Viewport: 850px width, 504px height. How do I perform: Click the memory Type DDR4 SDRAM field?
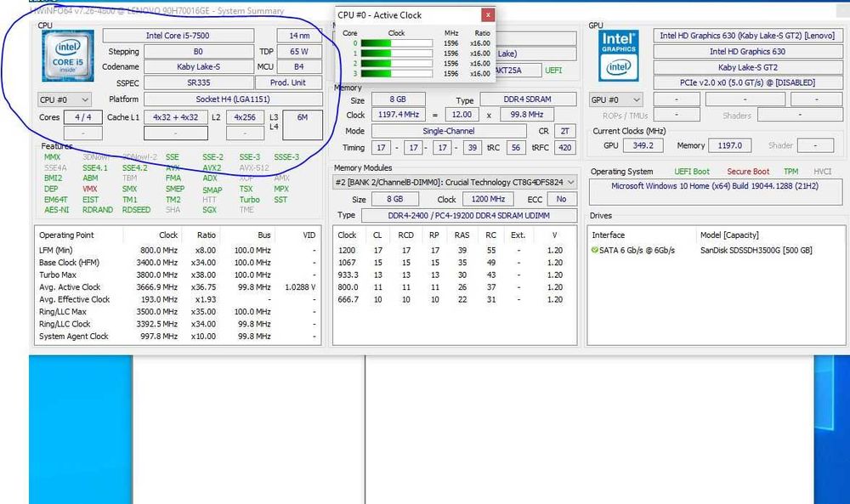click(x=528, y=99)
